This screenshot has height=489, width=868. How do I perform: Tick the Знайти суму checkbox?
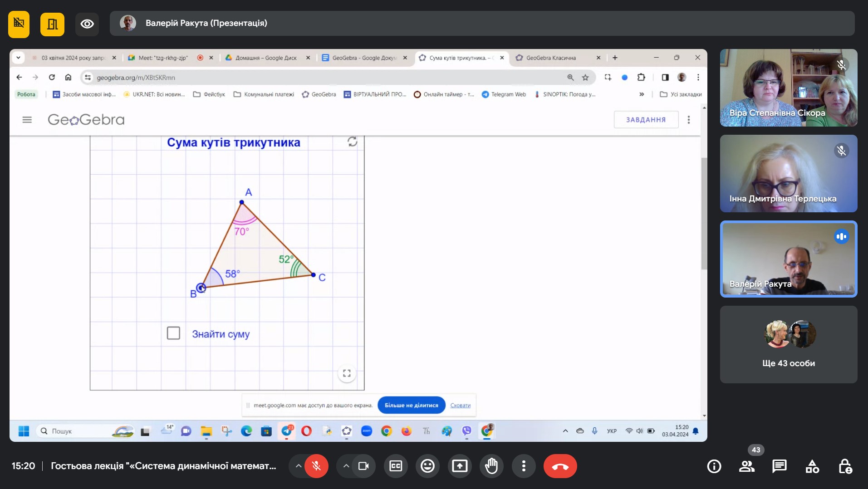point(173,333)
